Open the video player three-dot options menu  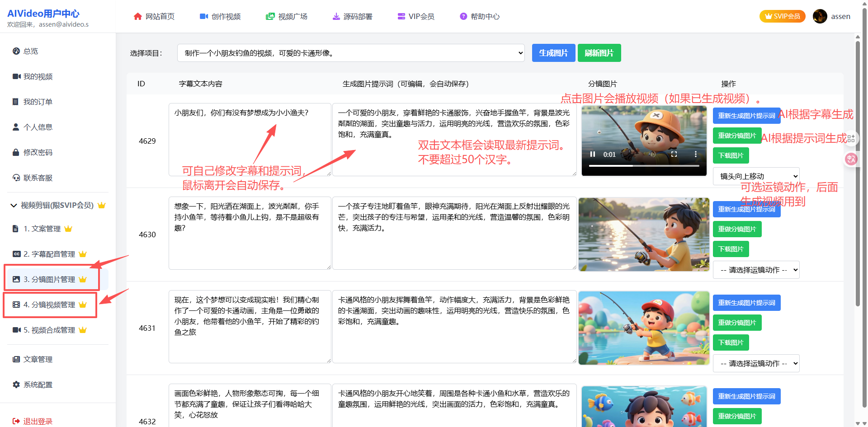(695, 155)
